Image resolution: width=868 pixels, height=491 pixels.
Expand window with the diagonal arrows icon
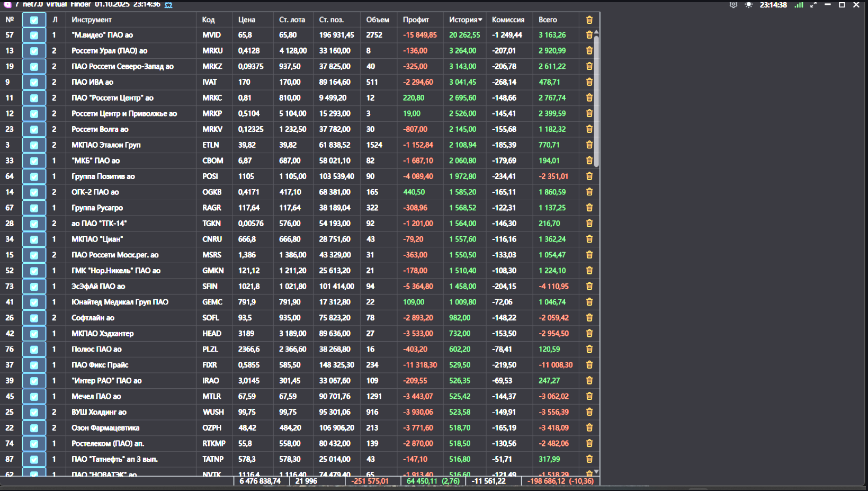(813, 5)
